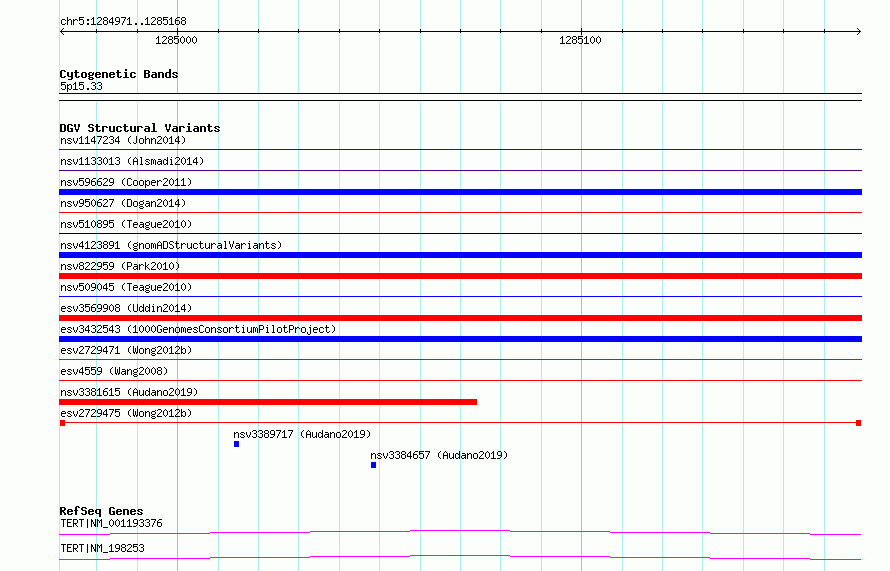Click the magenta line under TERT|NM_001193376

(x=460, y=532)
